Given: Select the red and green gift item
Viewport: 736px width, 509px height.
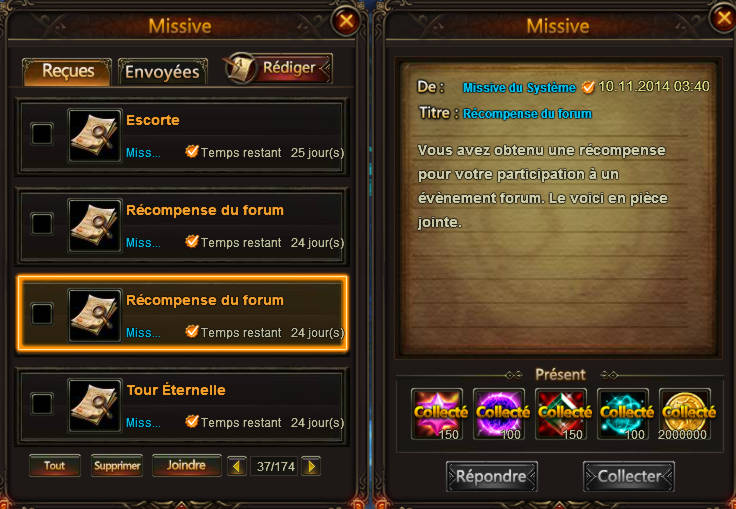Looking at the screenshot, I should tap(561, 414).
